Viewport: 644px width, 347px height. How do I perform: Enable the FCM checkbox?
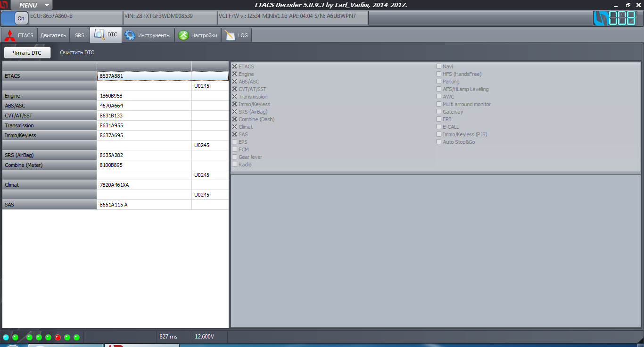pos(235,149)
